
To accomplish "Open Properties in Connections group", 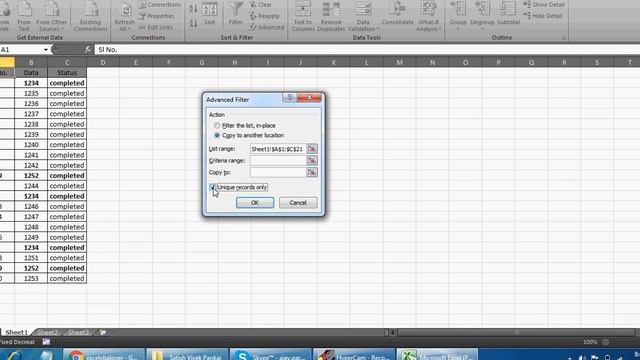I will [x=156, y=16].
